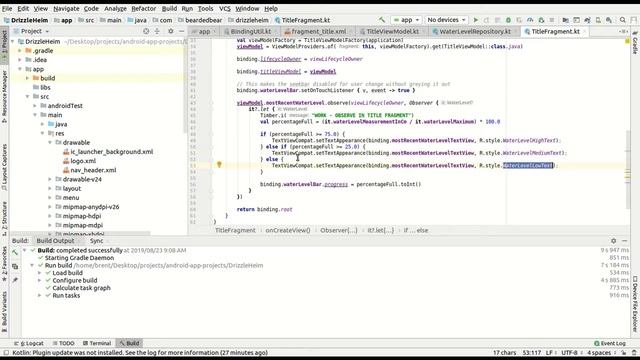The height and width of the screenshot is (360, 640).
Task: Click the Debug app bug icon
Action: [x=508, y=20]
